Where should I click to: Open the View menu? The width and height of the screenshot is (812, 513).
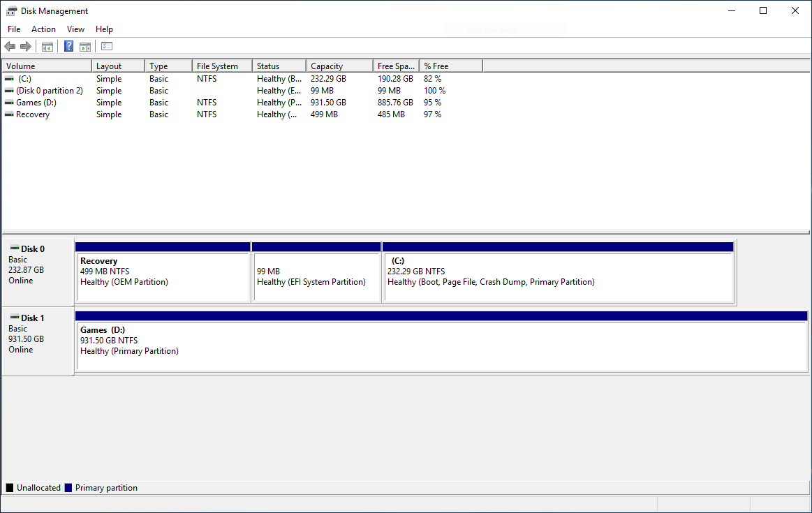[75, 29]
